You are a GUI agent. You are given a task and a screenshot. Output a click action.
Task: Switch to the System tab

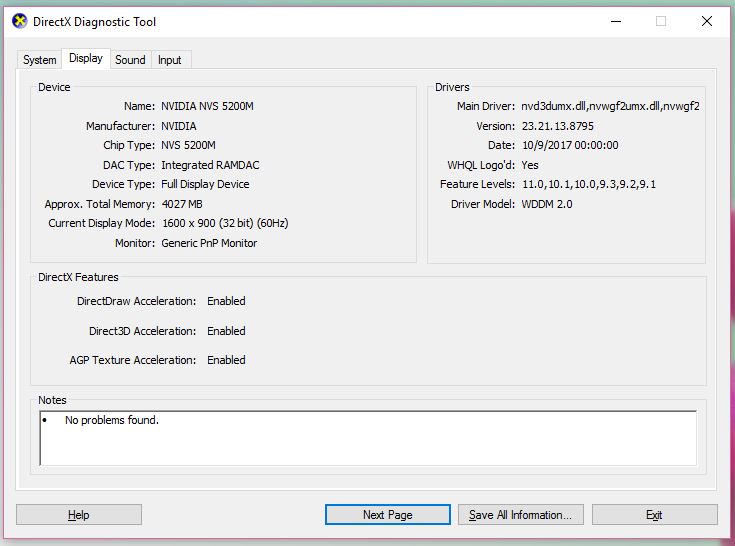point(40,60)
